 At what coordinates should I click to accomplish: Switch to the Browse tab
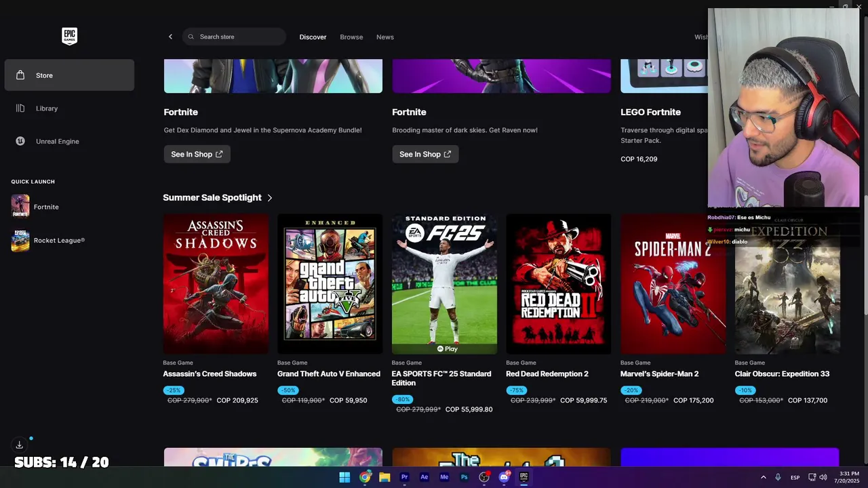click(351, 37)
